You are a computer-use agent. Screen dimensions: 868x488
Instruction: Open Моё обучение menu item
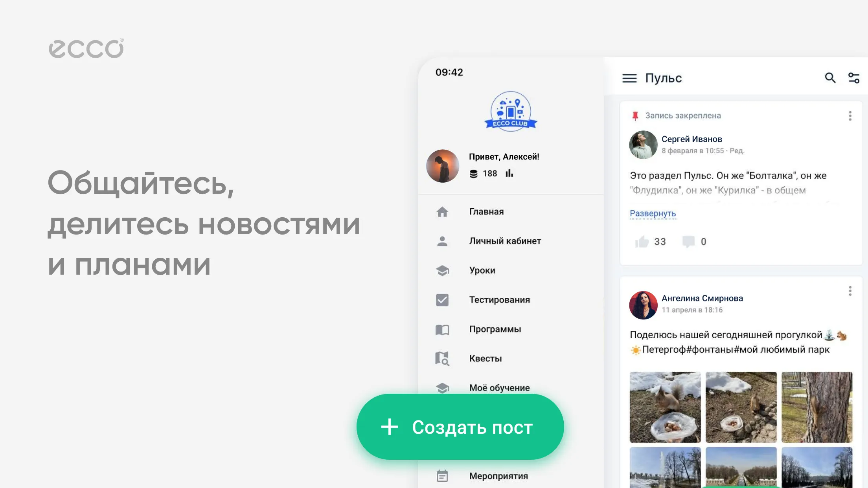[499, 388]
